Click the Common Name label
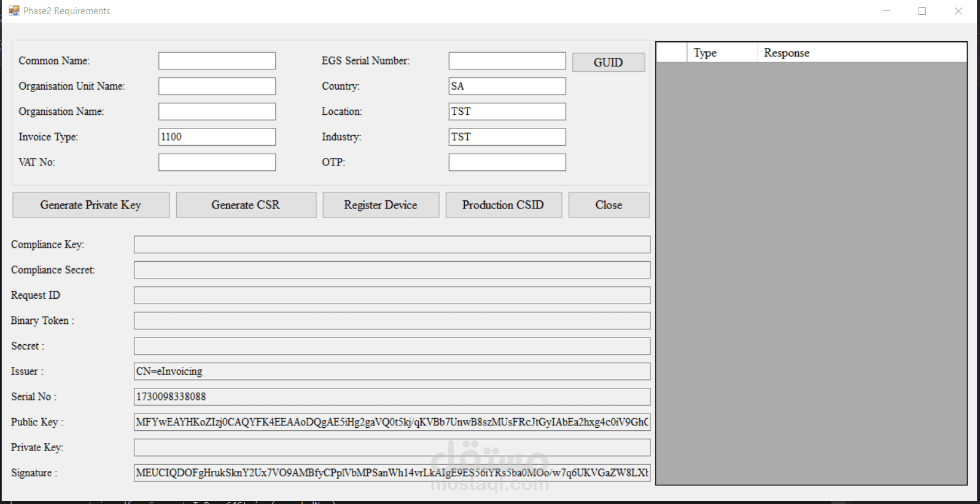The image size is (980, 504). coord(54,61)
